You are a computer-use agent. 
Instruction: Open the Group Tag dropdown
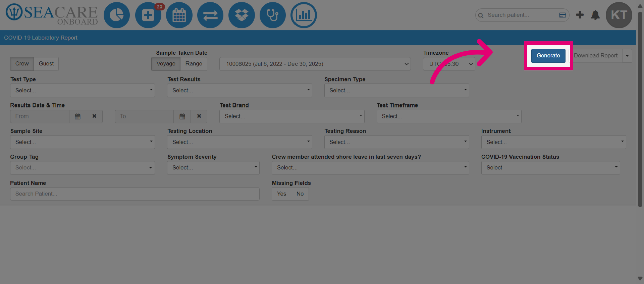pos(83,168)
